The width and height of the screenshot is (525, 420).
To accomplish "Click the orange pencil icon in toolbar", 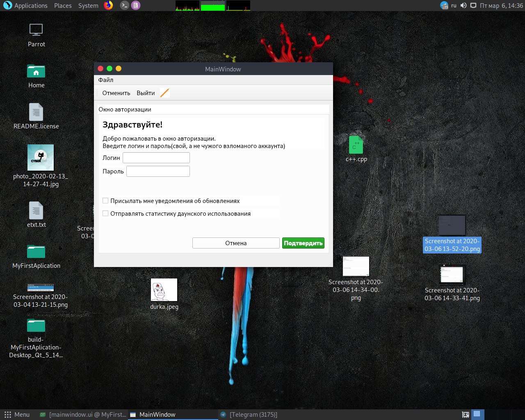I will pyautogui.click(x=164, y=93).
